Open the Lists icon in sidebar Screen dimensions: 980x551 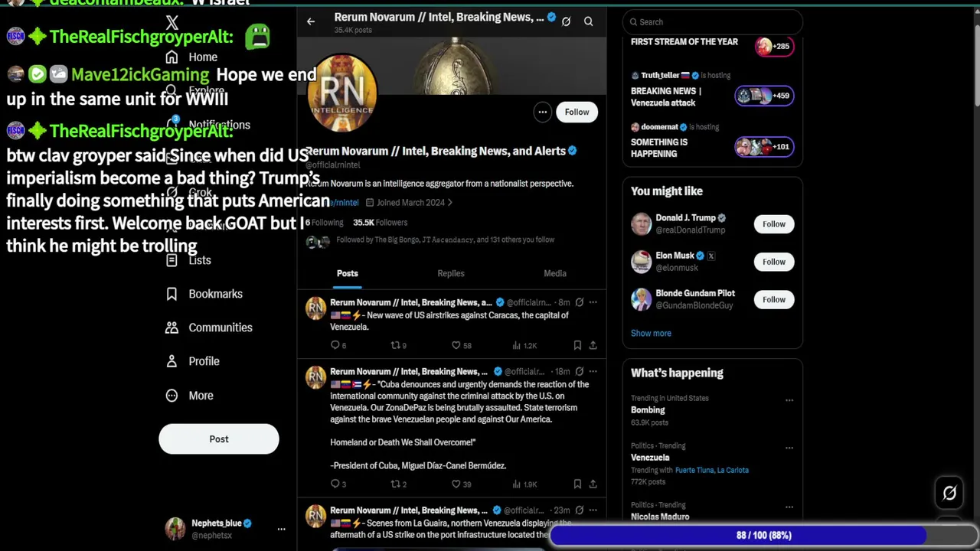[171, 260]
